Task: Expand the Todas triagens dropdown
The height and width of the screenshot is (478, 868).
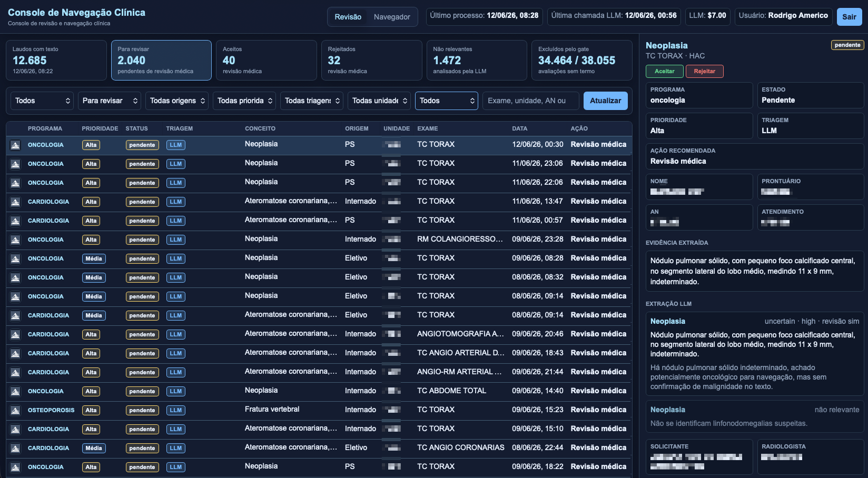Action: click(x=312, y=101)
